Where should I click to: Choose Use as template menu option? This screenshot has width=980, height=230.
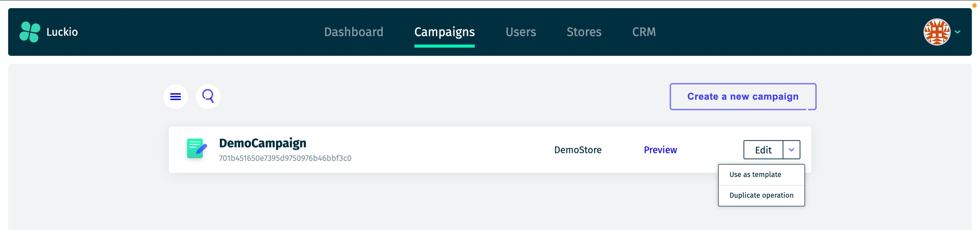click(x=755, y=175)
